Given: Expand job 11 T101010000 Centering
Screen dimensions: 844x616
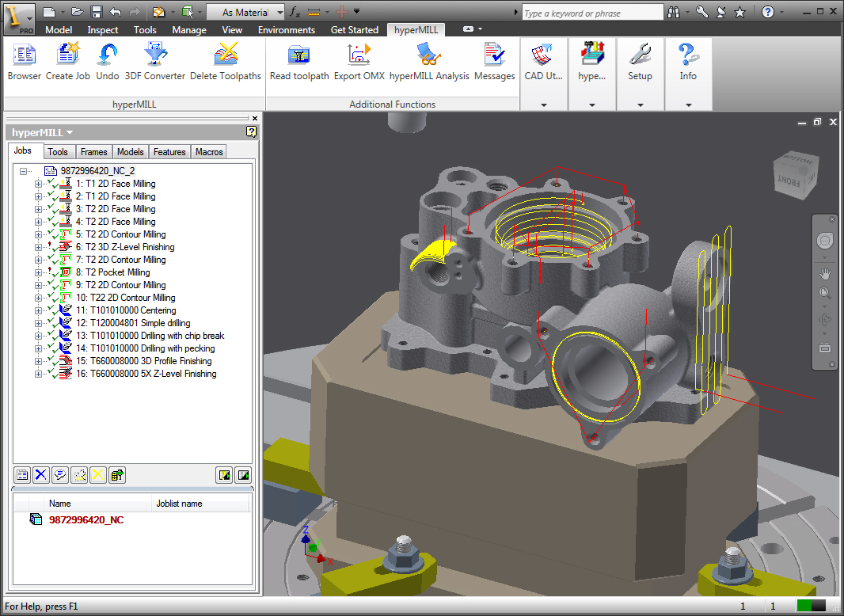Looking at the screenshot, I should 39,310.
